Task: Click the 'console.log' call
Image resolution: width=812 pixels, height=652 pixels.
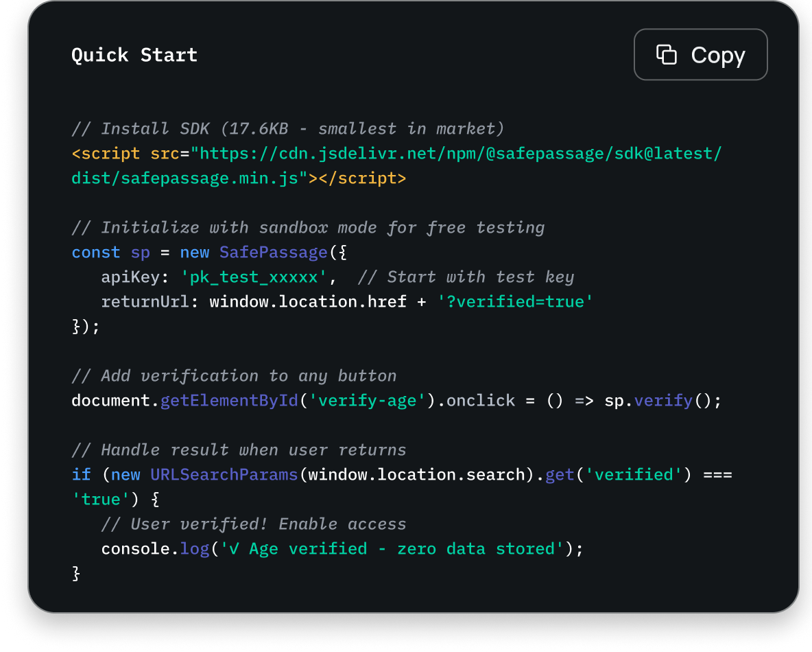Action: click(x=156, y=549)
